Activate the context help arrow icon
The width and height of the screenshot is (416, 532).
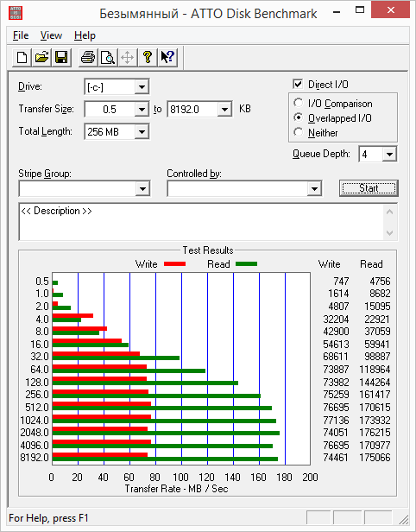[167, 57]
